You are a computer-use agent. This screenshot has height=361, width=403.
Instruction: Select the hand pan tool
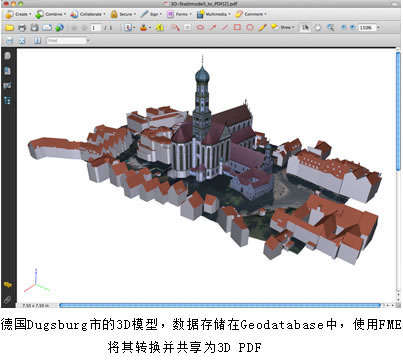pyautogui.click(x=318, y=28)
